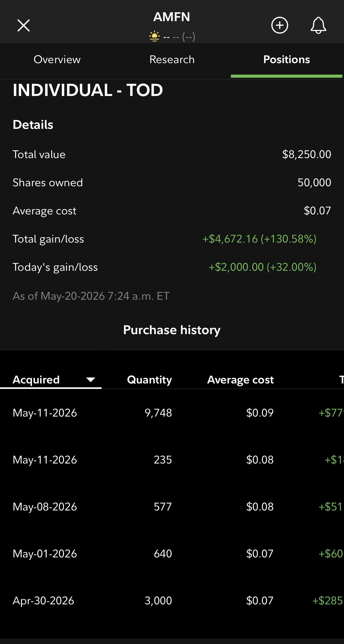Switch to the Research tab
Viewport: 344px width, 644px height.
click(x=172, y=59)
